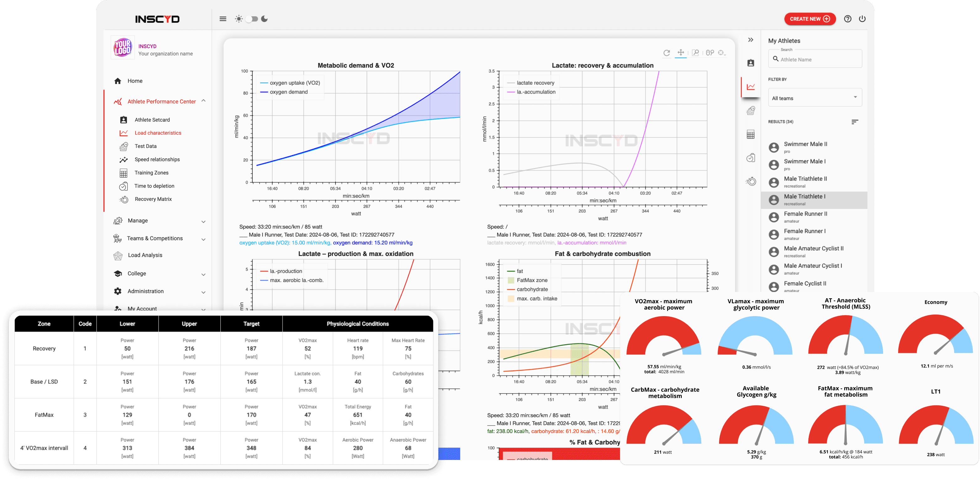Reset the chart with the refresh icon
Image resolution: width=980 pixels, height=480 pixels.
[x=666, y=53]
